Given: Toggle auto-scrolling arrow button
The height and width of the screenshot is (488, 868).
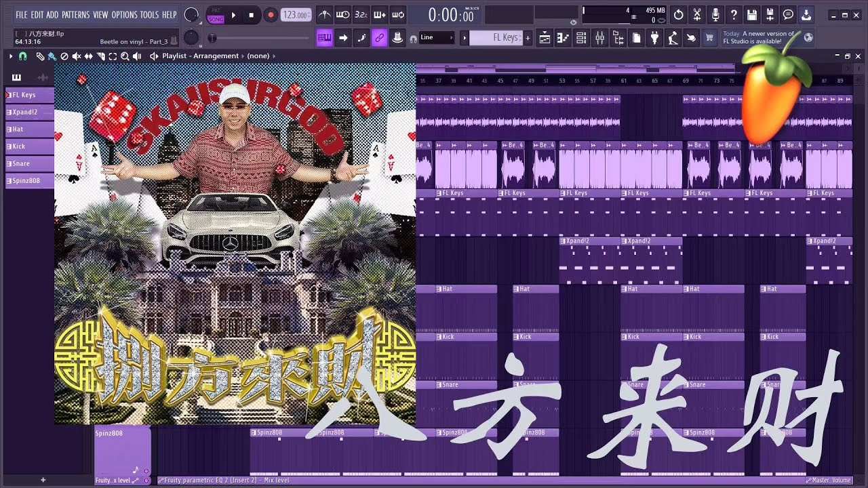Looking at the screenshot, I should [343, 38].
